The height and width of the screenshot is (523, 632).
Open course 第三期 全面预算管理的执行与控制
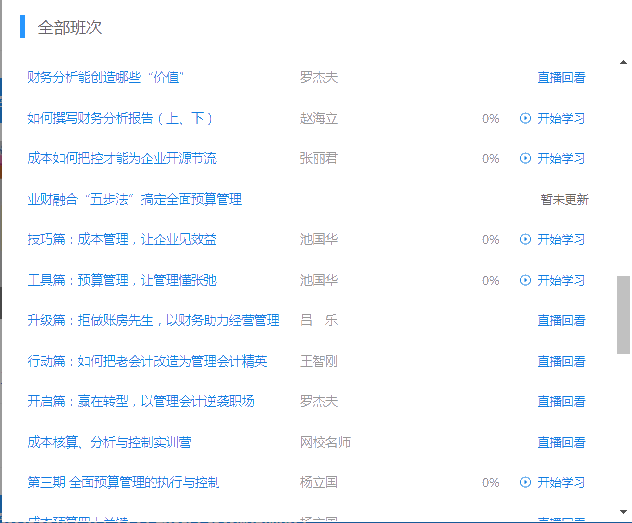pyautogui.click(x=123, y=482)
